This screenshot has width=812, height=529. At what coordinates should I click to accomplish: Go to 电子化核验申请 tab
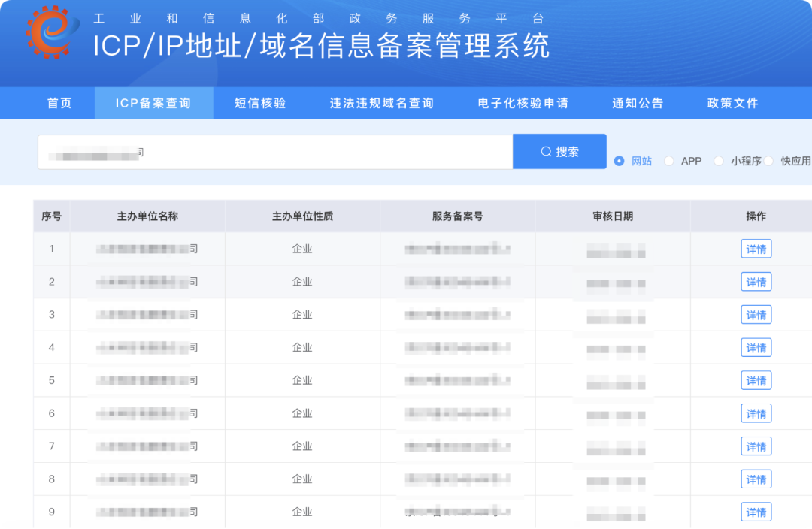pos(523,103)
